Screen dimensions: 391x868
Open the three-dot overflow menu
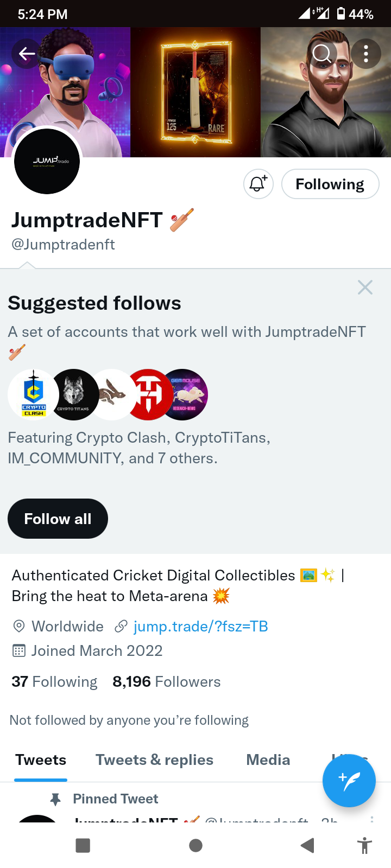tap(365, 53)
